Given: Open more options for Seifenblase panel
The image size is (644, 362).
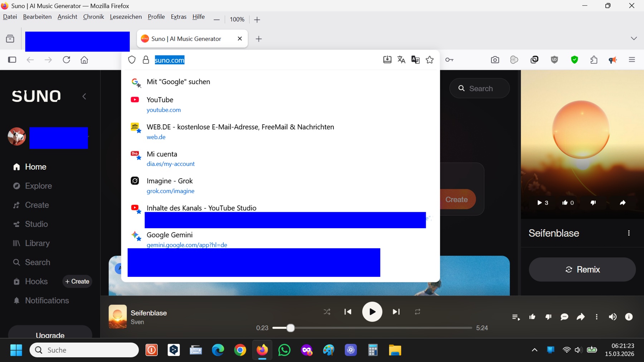Looking at the screenshot, I should coord(629,233).
